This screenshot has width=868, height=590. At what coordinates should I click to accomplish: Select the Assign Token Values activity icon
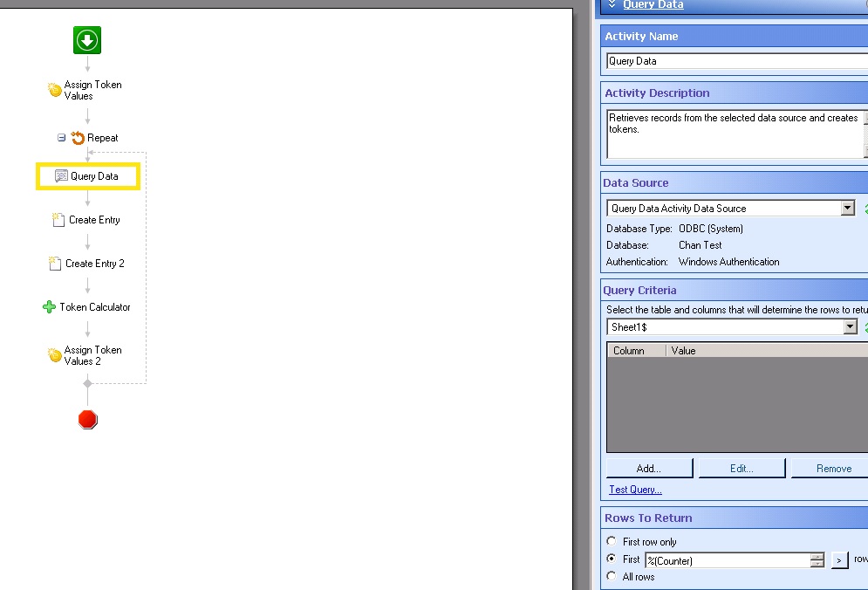[x=54, y=90]
